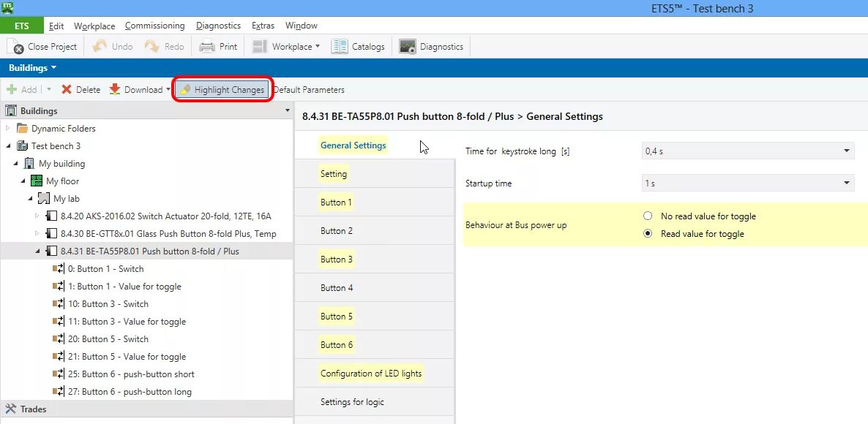Expand the Dynamic Folders tree node
Viewport: 868px width, 424px height.
(x=9, y=129)
